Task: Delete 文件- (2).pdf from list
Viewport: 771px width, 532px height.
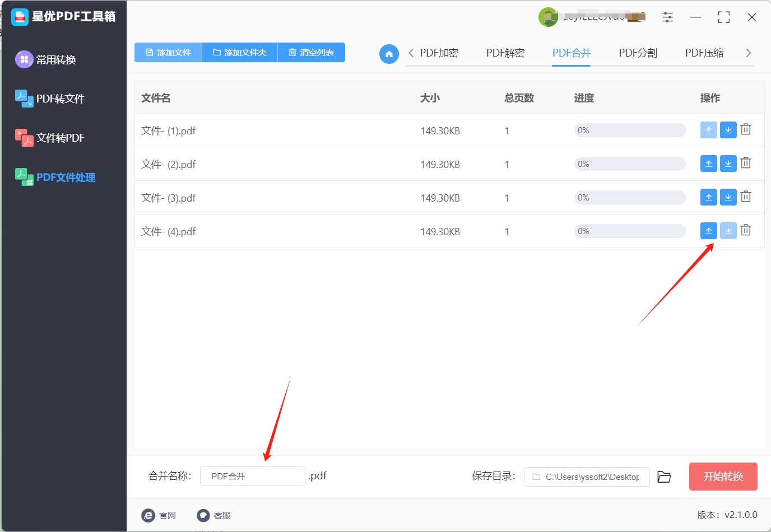Action: (746, 163)
